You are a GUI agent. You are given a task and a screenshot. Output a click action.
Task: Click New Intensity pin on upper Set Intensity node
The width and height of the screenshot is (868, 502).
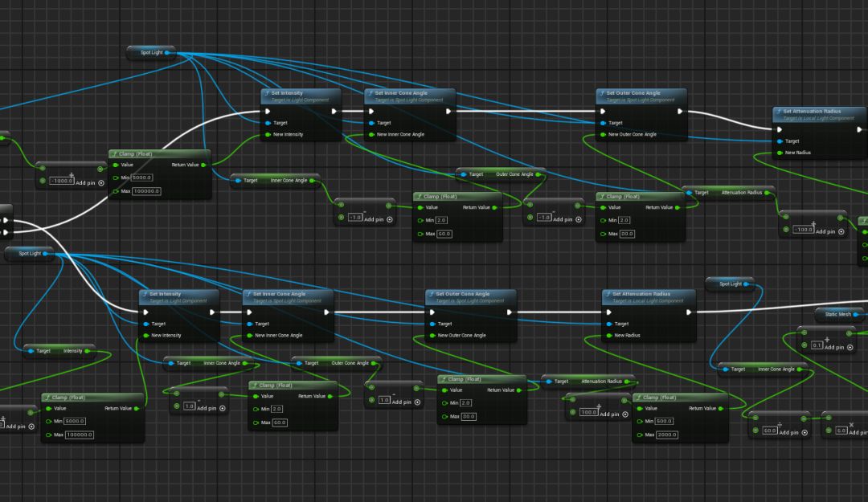coord(268,134)
